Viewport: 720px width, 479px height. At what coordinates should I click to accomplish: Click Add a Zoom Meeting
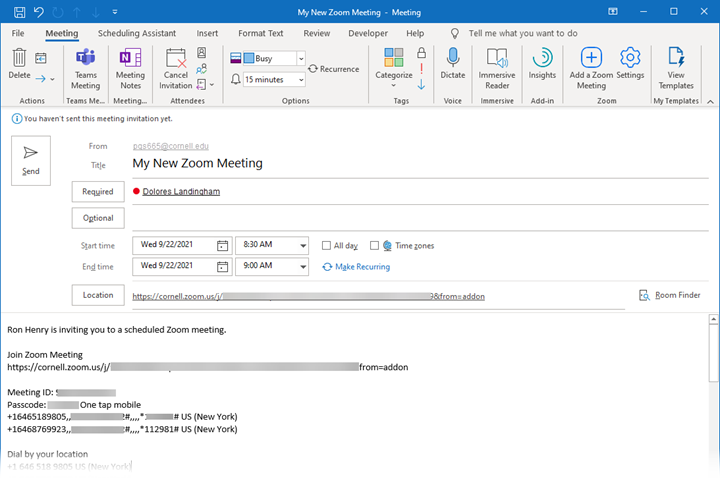pyautogui.click(x=591, y=69)
